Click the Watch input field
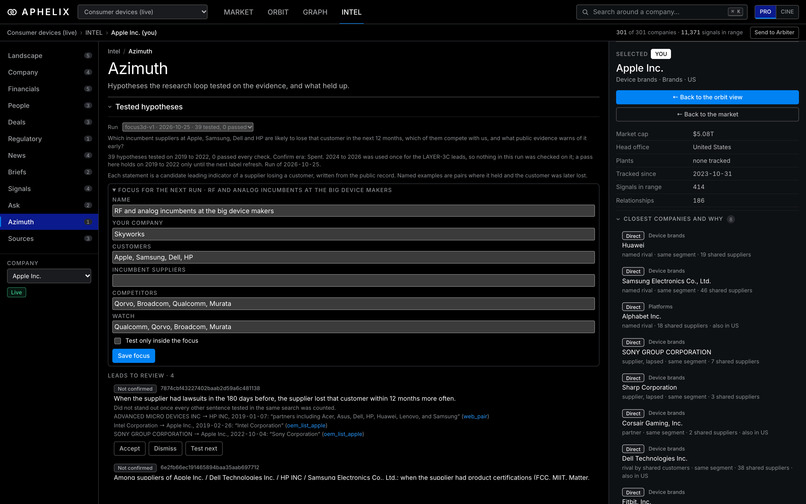Image resolution: width=806 pixels, height=504 pixels. point(353,327)
